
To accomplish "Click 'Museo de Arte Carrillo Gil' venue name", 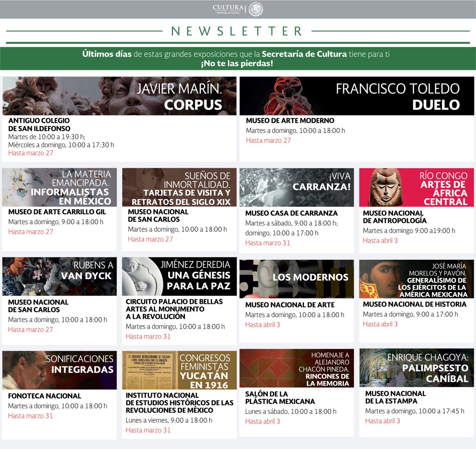I will [57, 212].
